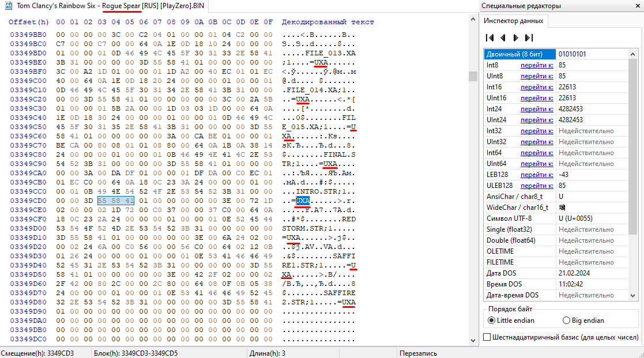Select the WideChar / char16_t row
Screen dimensions: 644x358
[x=556, y=208]
